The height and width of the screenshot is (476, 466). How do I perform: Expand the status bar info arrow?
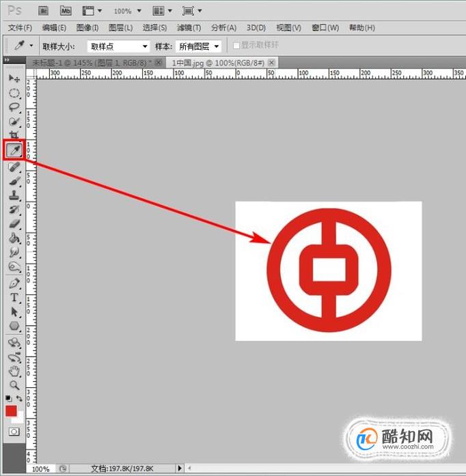(x=180, y=468)
